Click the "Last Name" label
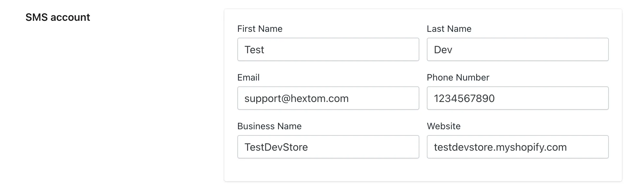The image size is (644, 189). (x=449, y=29)
